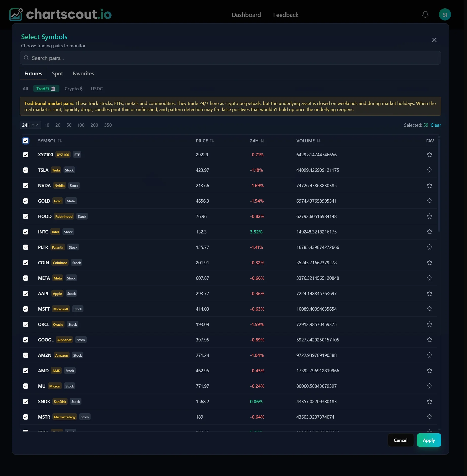Add NVDA to favorites via star
The image size is (467, 476).
pos(429,185)
